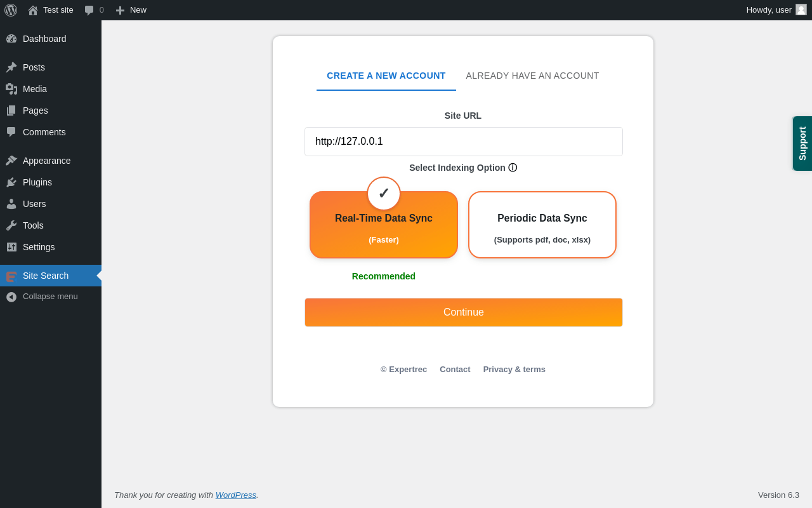Open the Plugins menu label
The image size is (812, 508).
coord(37,182)
